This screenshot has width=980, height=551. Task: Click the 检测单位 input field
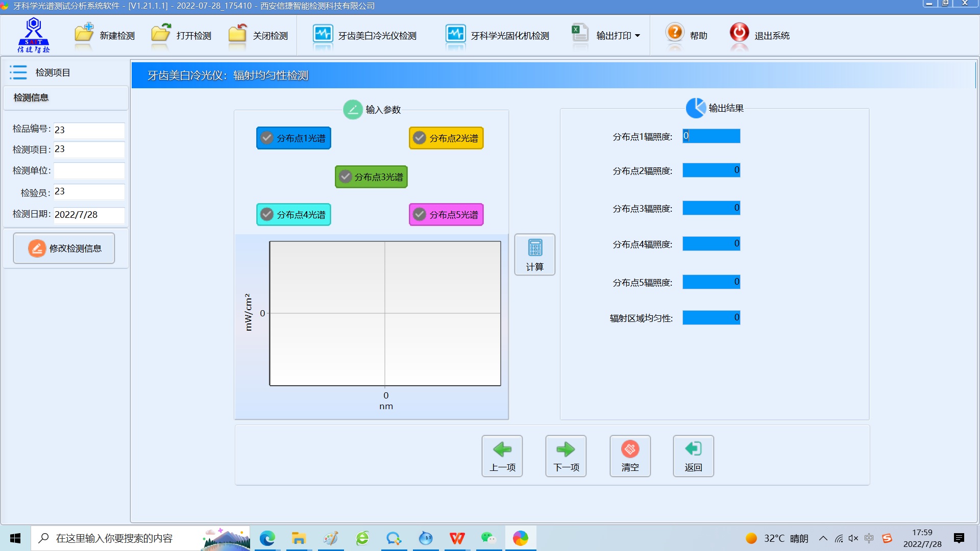[x=89, y=170]
